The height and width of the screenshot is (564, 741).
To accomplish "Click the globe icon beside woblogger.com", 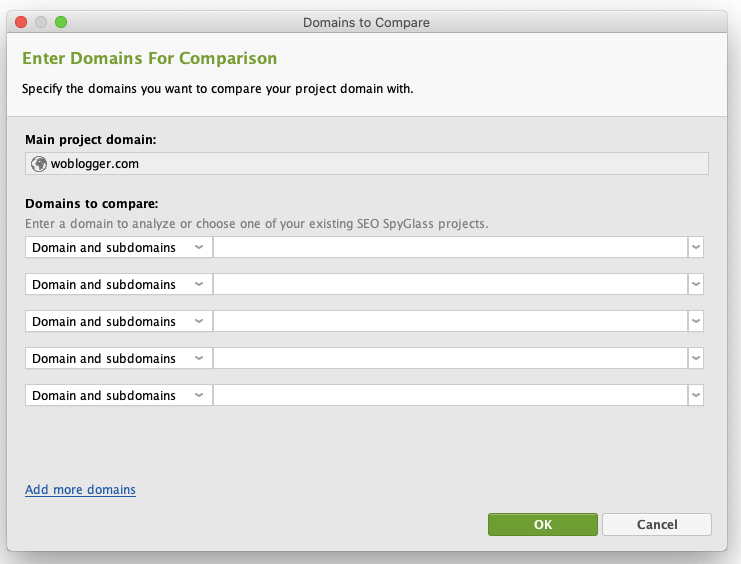I will pos(39,164).
